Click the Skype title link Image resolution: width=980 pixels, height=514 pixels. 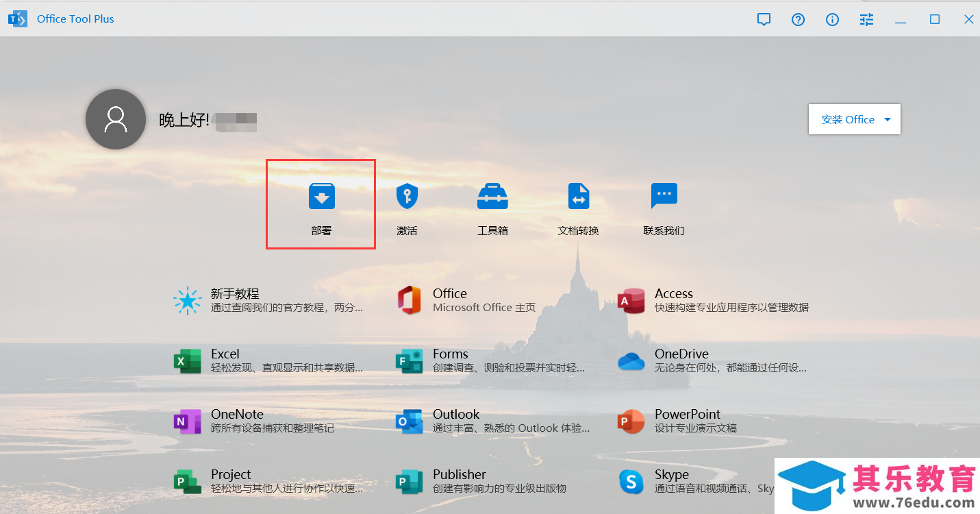tap(672, 474)
